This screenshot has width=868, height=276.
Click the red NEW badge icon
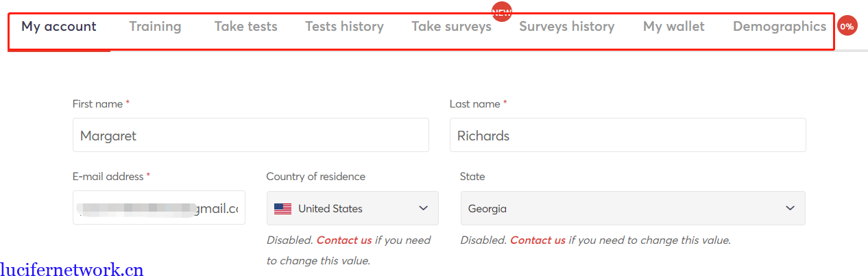pyautogui.click(x=502, y=11)
